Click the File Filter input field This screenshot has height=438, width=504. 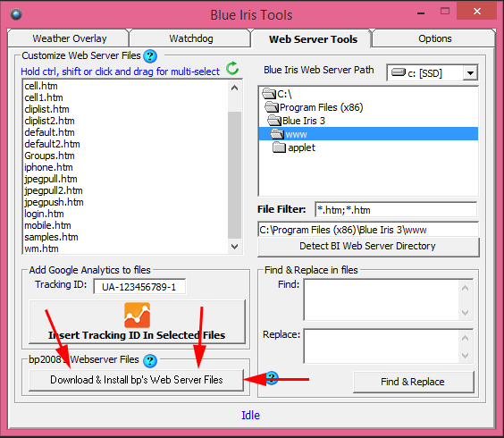tap(396, 210)
